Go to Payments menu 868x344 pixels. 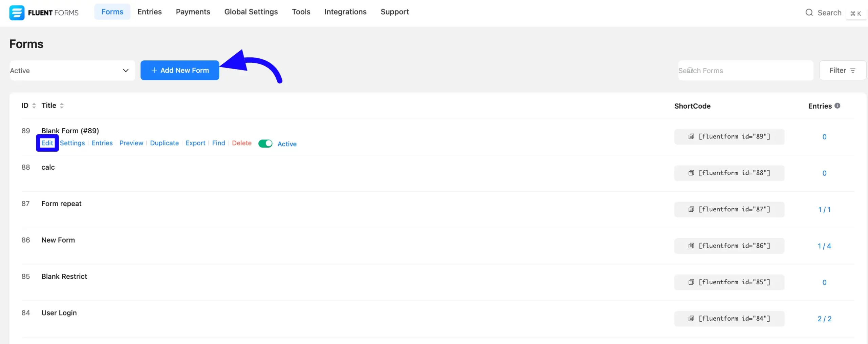(x=193, y=12)
